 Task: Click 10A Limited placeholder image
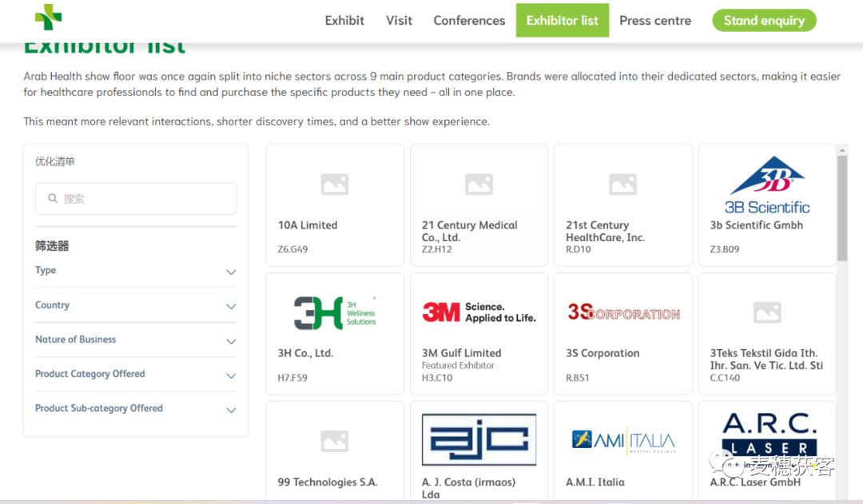point(335,185)
